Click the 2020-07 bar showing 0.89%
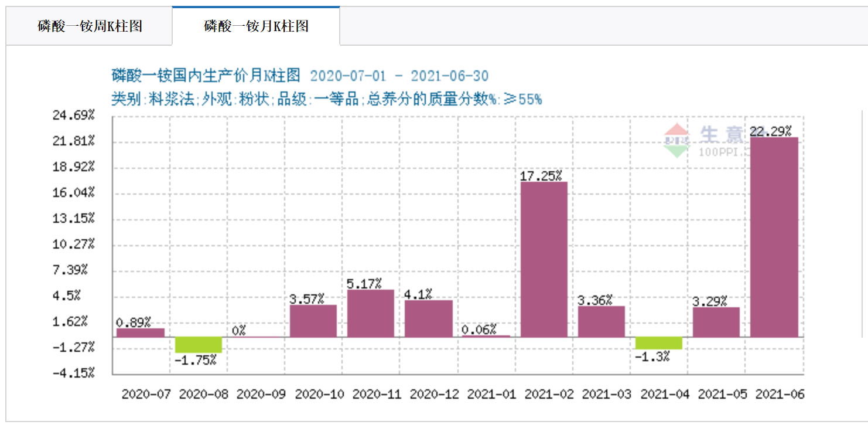This screenshot has width=868, height=428. (x=141, y=332)
